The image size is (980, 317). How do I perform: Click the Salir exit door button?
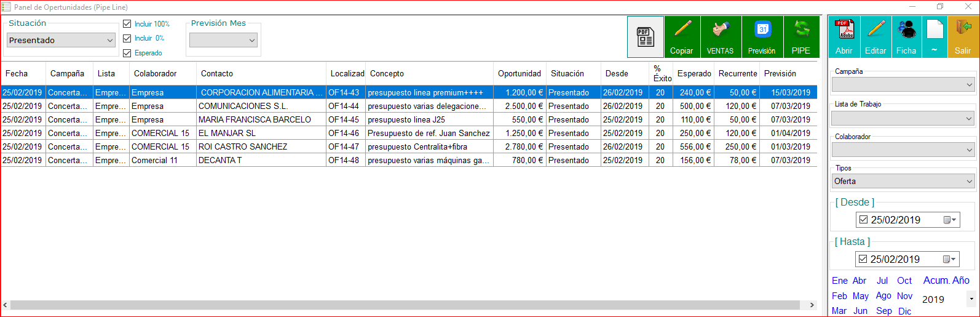963,37
